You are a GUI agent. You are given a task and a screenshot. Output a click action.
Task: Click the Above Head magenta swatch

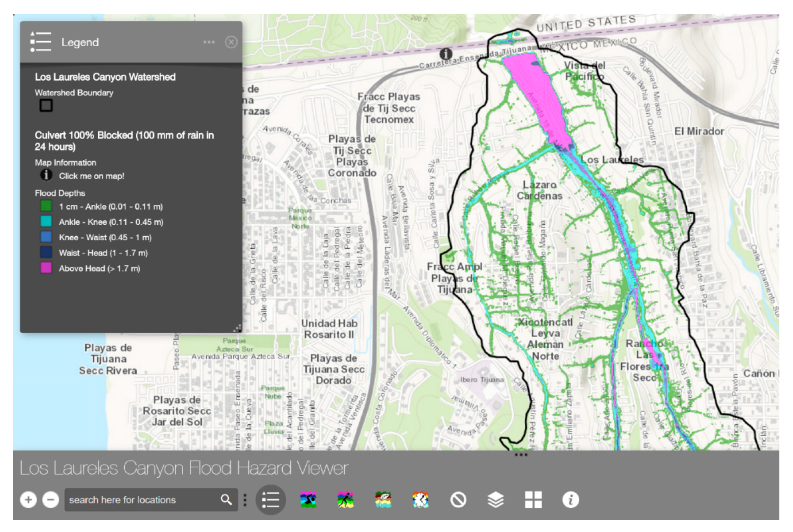[x=46, y=268]
